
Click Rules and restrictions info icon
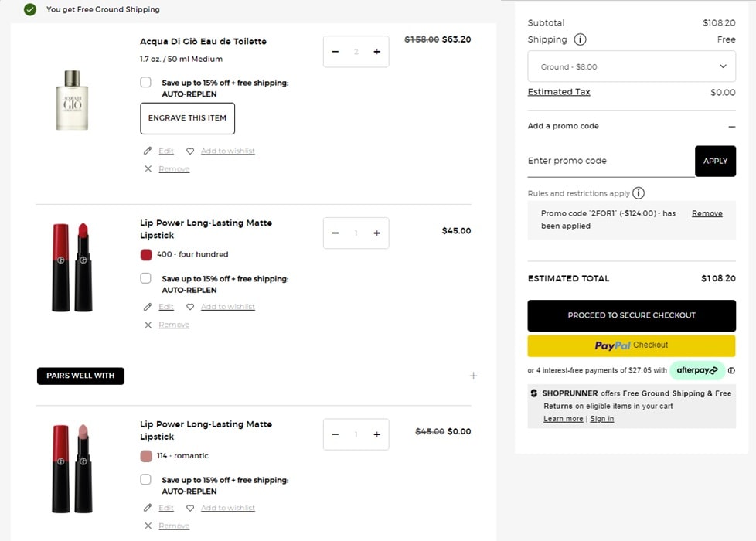pyautogui.click(x=639, y=193)
